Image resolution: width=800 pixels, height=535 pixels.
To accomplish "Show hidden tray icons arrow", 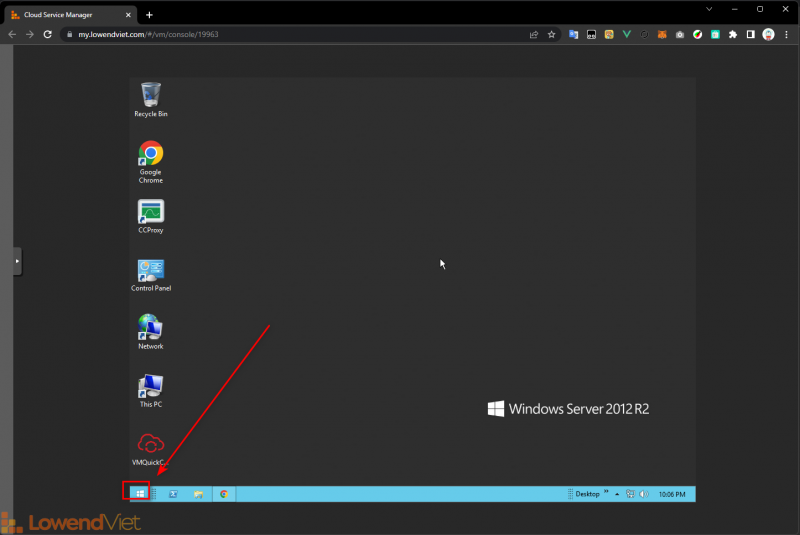I will point(617,494).
